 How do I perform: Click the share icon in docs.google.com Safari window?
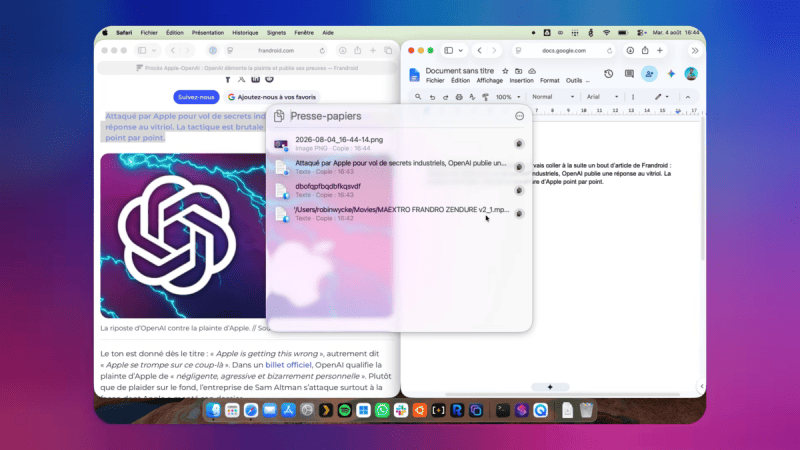point(645,51)
